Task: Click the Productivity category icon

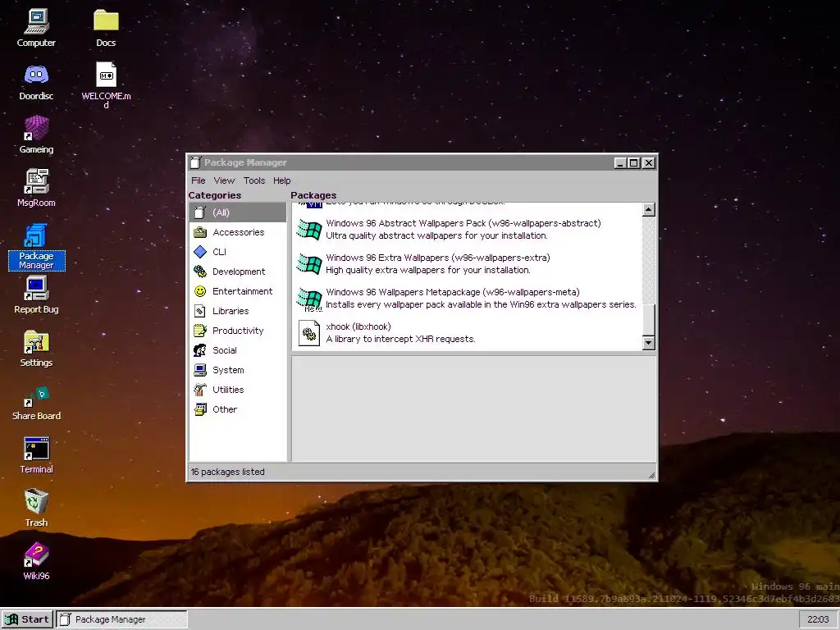Action: click(200, 331)
